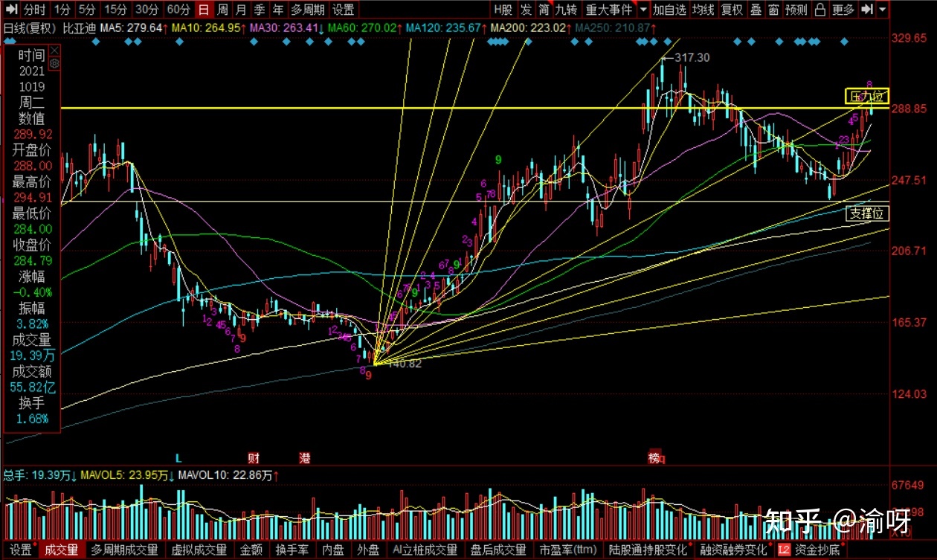
Task: Toggle 复权 price adjustment
Action: [x=732, y=10]
